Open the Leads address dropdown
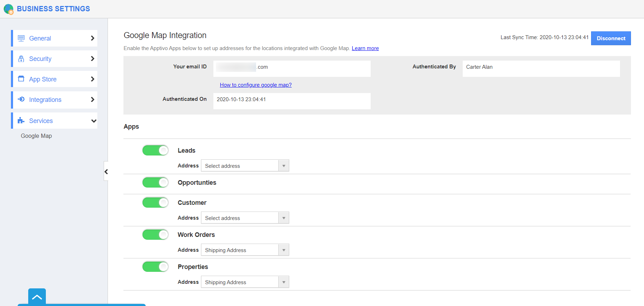Screen dimensions: 644x306 pyautogui.click(x=245, y=166)
